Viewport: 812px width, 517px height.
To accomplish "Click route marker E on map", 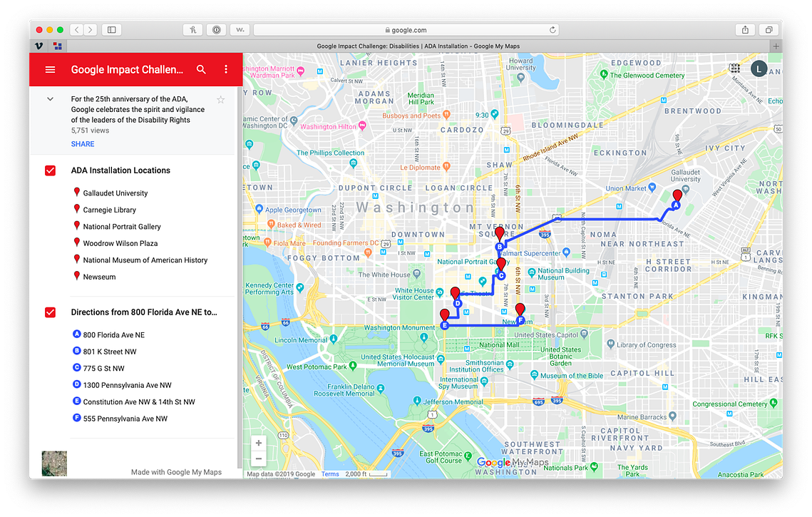I will (444, 325).
